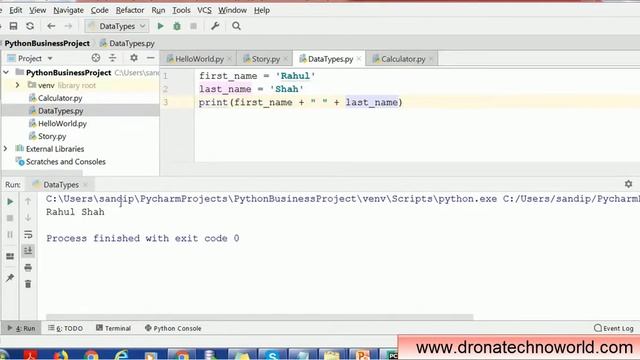Viewport: 640px width, 360px height.
Task: Open the Refactor menu
Action: pyautogui.click(x=129, y=10)
